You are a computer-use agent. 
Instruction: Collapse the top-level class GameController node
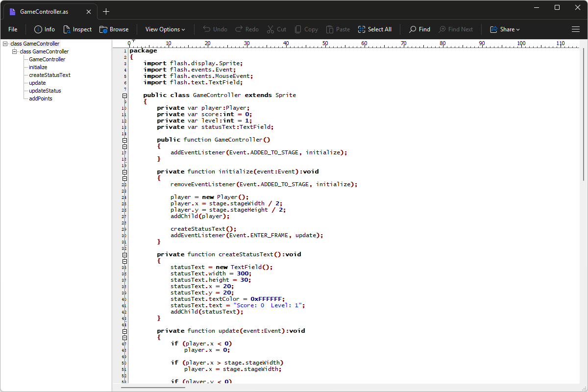(x=5, y=44)
